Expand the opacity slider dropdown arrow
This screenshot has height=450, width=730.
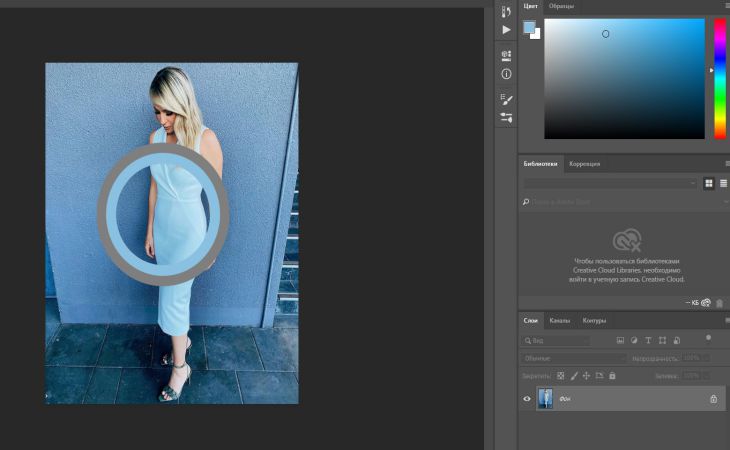[707, 358]
